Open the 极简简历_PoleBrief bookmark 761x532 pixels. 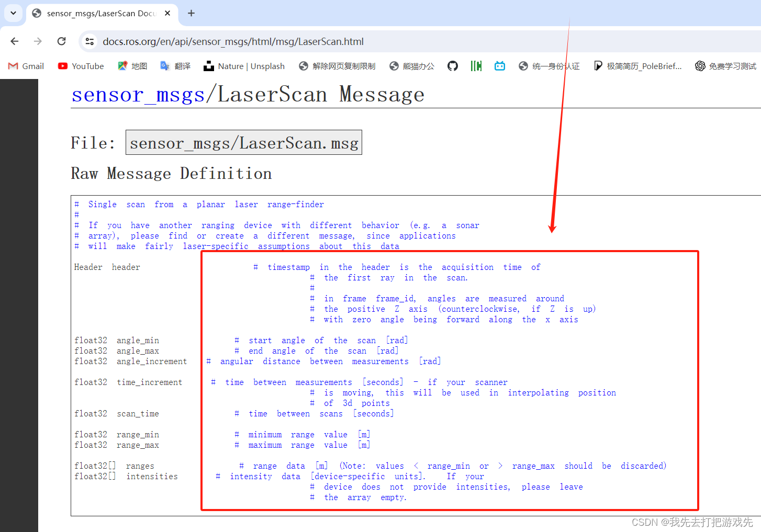(x=637, y=66)
